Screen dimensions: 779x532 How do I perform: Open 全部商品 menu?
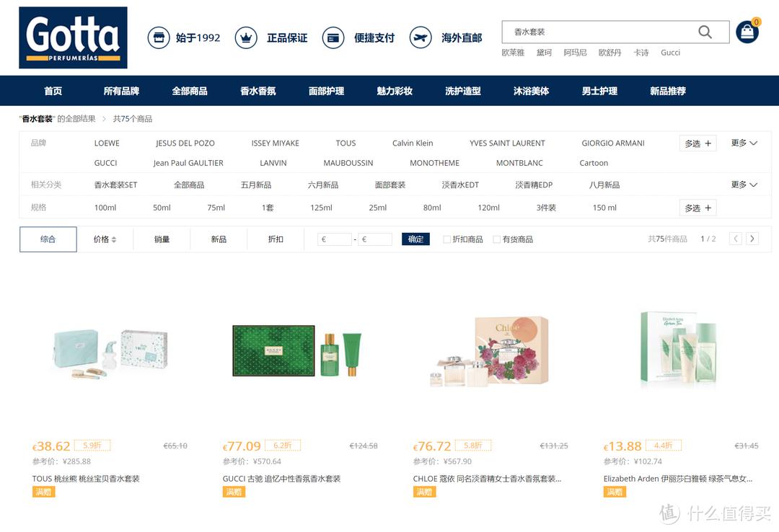coord(190,91)
